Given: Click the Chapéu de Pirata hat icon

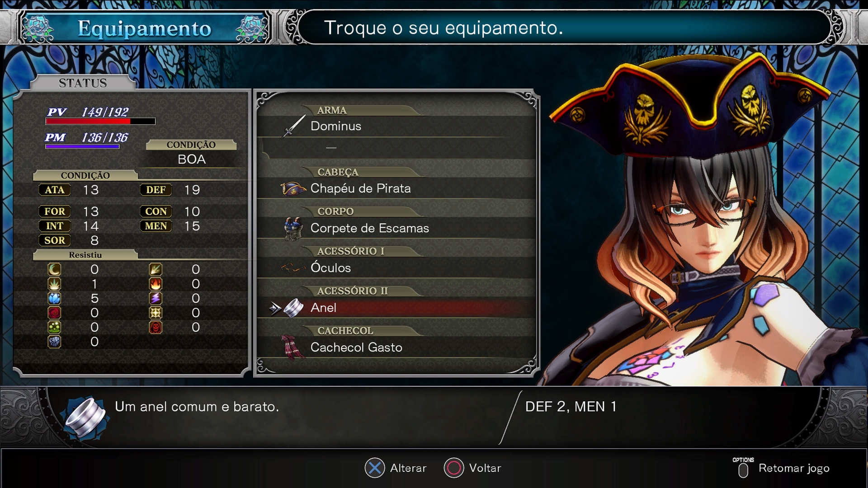Looking at the screenshot, I should point(293,188).
